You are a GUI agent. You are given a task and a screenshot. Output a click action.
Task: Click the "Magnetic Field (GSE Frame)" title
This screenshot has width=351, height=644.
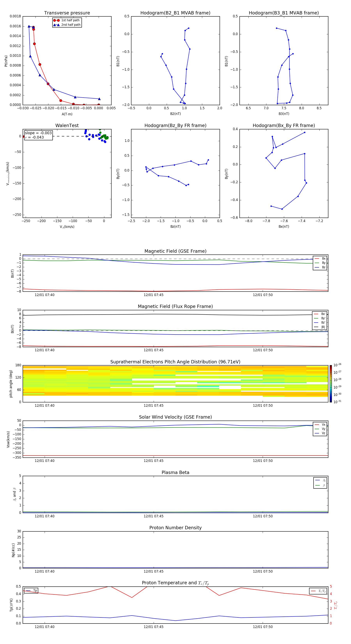[175, 251]
